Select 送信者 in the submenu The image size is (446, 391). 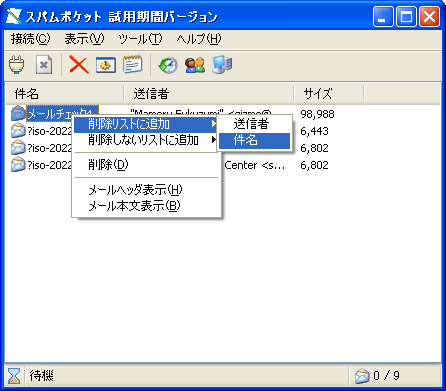pos(254,124)
